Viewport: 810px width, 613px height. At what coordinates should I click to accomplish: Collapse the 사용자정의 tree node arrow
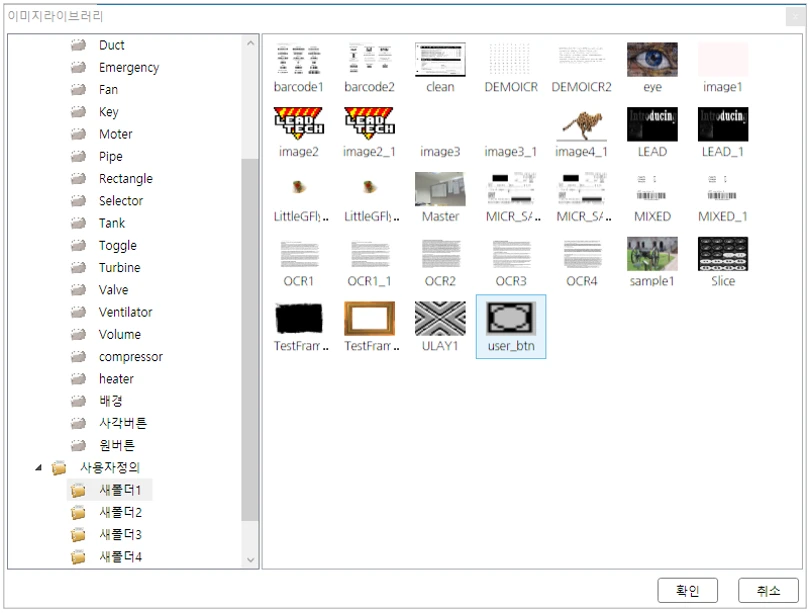(39, 468)
